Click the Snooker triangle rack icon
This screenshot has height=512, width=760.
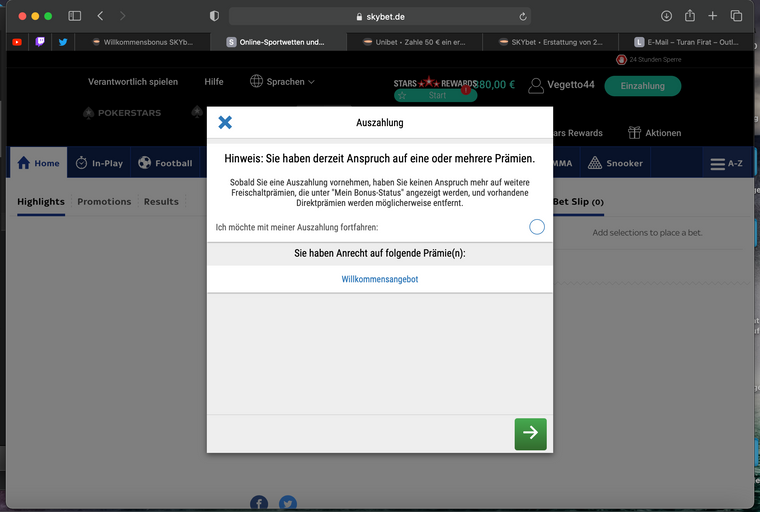(x=595, y=163)
